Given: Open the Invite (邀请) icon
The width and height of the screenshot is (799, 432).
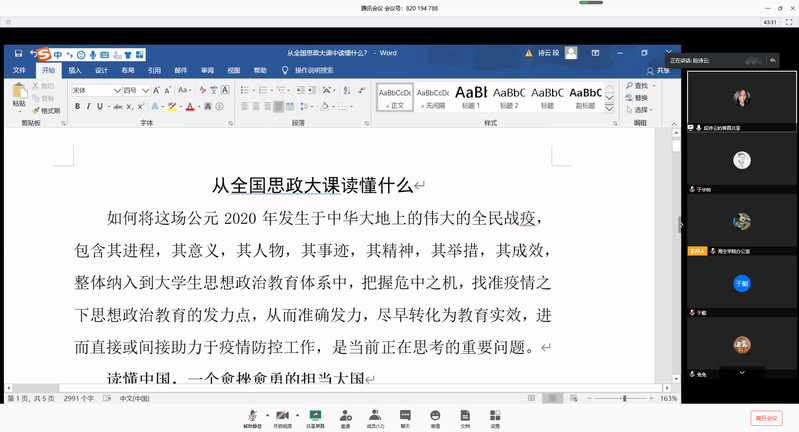Looking at the screenshot, I should click(345, 417).
